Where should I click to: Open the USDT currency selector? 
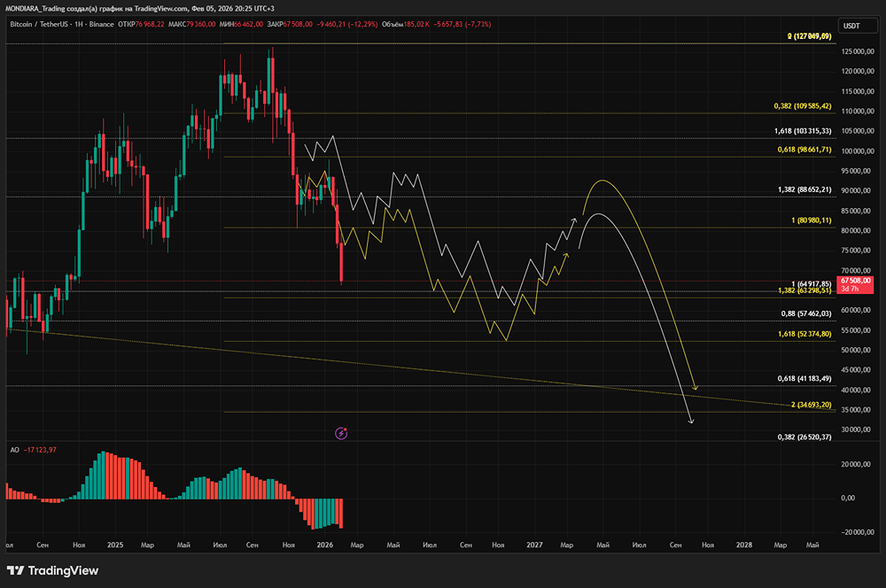coord(857,26)
